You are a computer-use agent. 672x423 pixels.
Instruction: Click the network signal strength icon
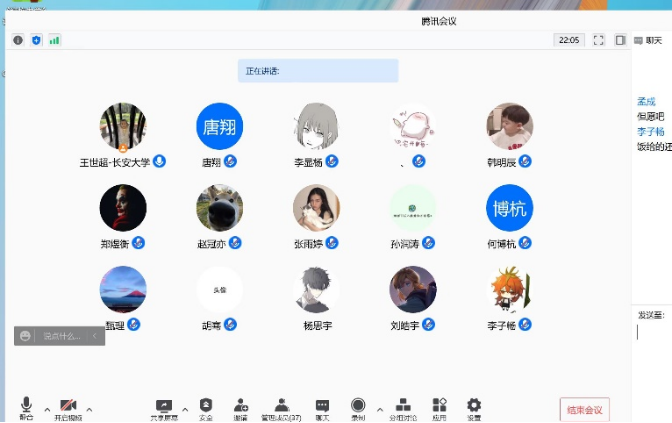tap(54, 40)
